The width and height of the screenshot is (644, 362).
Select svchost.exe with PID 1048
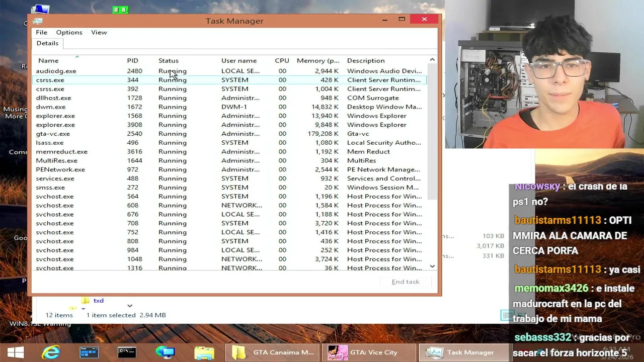coord(230,259)
